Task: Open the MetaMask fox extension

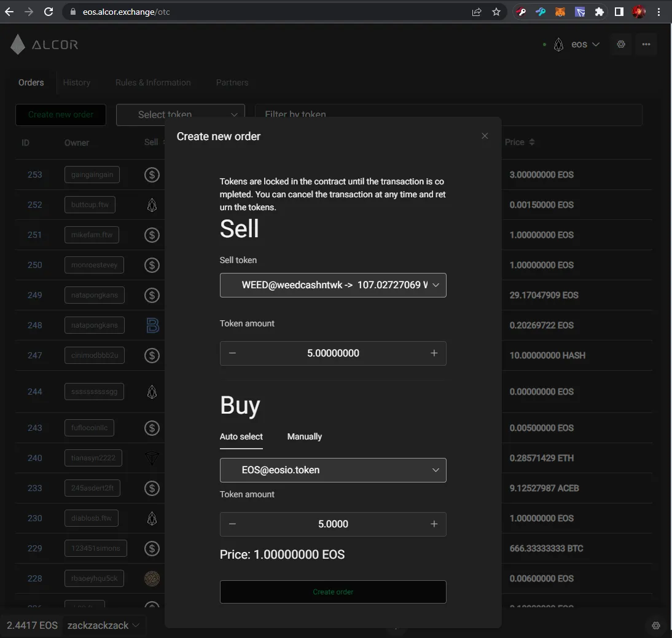Action: tap(560, 12)
